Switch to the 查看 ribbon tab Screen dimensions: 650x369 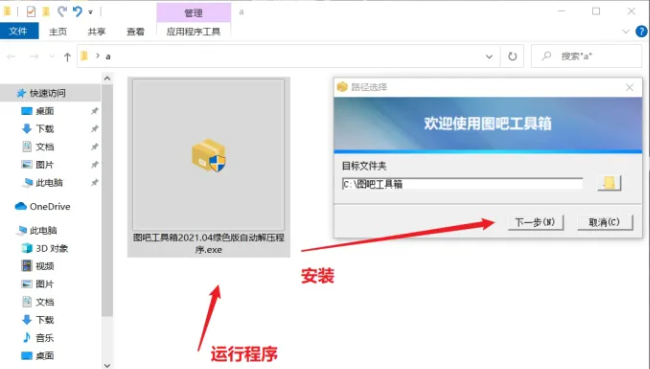tap(136, 32)
